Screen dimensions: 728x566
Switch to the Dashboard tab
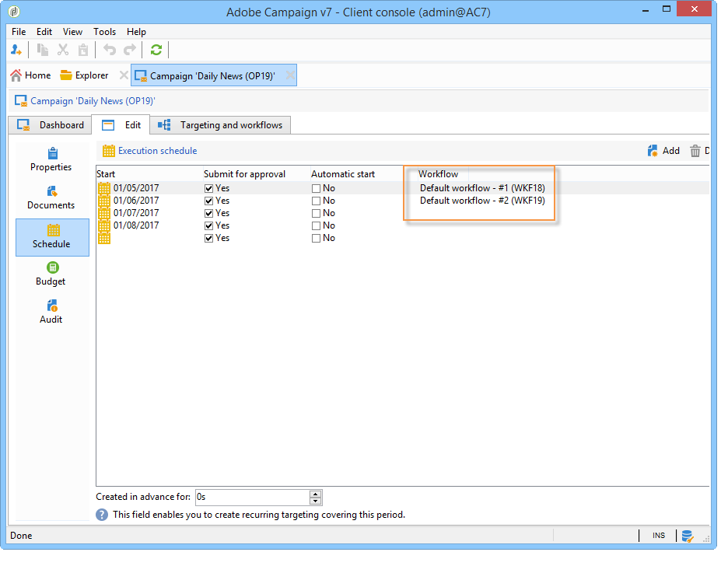coord(51,125)
